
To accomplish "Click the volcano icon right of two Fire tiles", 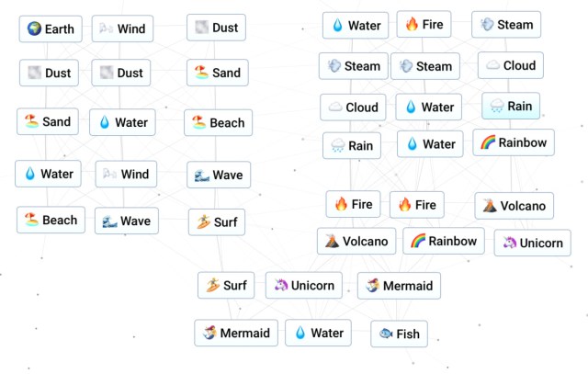I will pos(489,207).
